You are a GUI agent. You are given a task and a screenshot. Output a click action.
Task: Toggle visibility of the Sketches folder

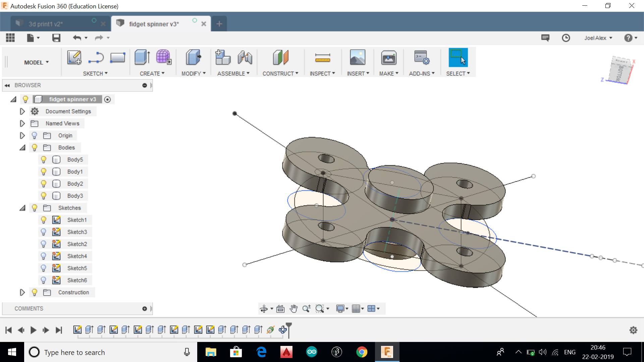pos(34,208)
